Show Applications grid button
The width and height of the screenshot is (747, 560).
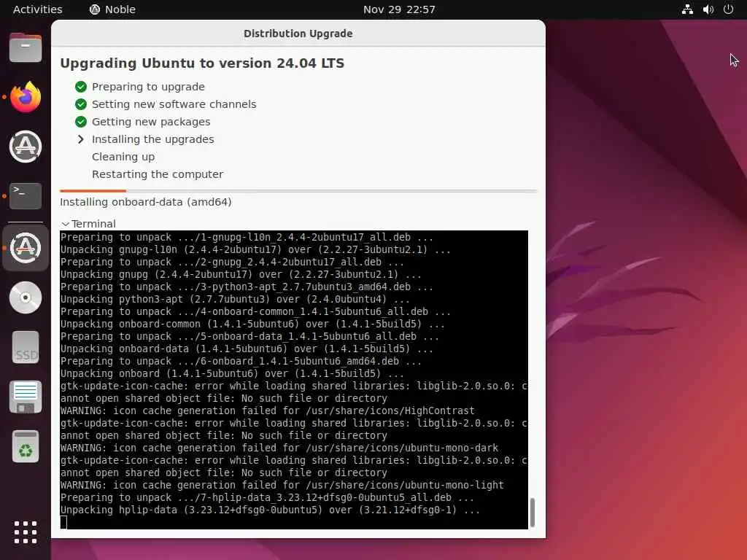[x=26, y=532]
